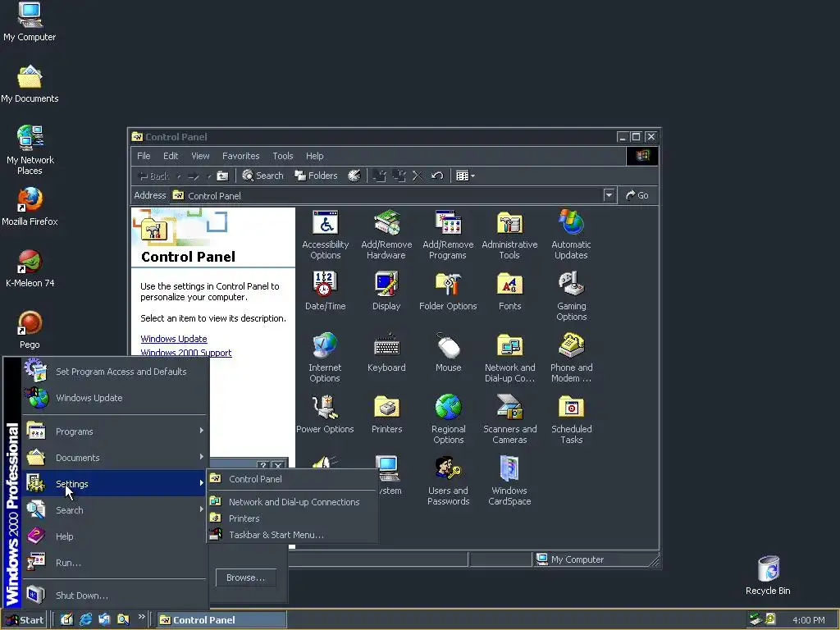Click Set Program Access and Defaults
Screen dimensions: 840x630
pyautogui.click(x=115, y=372)
